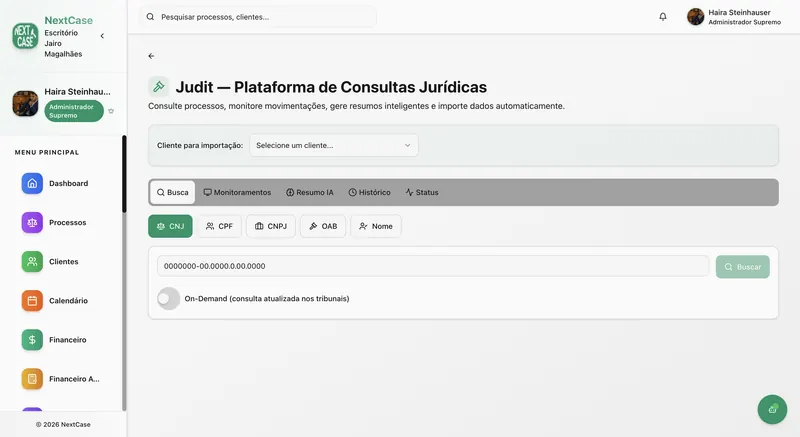Select the CPF search type
This screenshot has width=800, height=437.
pyautogui.click(x=219, y=226)
